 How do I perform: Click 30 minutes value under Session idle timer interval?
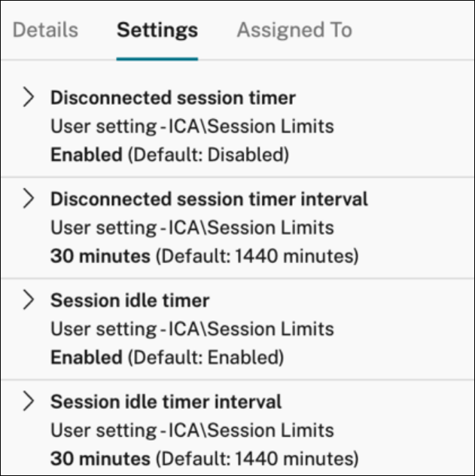click(x=100, y=458)
